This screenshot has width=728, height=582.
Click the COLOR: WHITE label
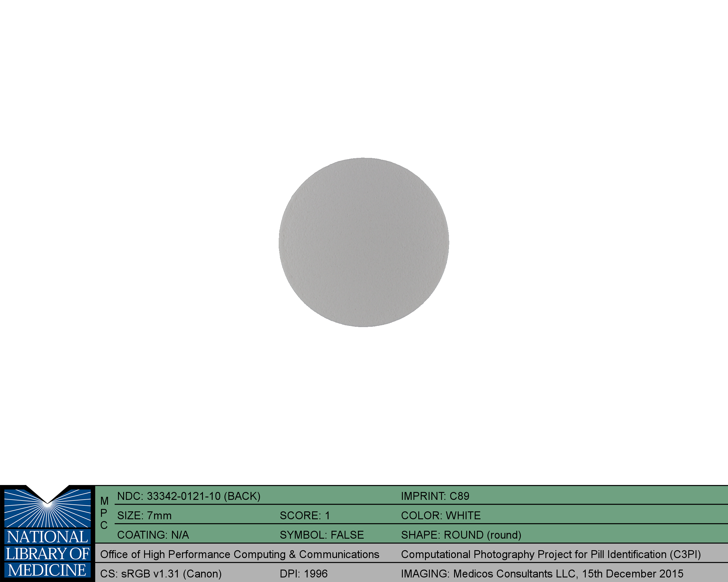point(441,516)
